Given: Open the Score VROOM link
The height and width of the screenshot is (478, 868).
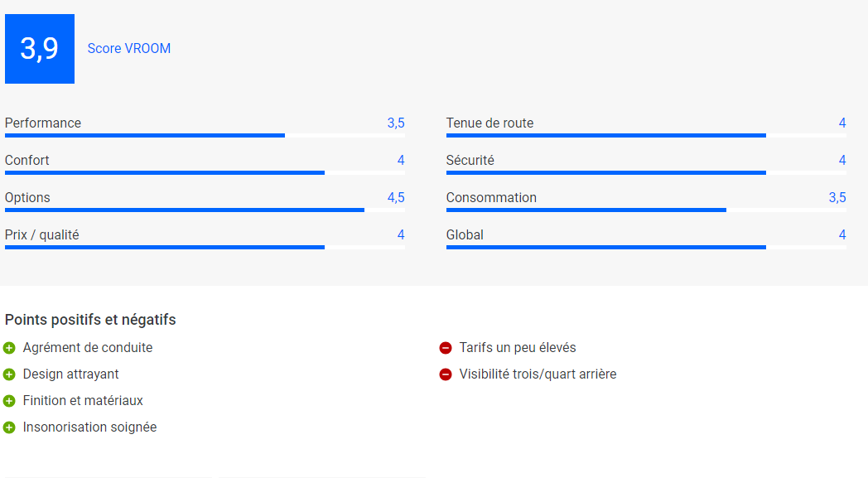Looking at the screenshot, I should point(129,49).
